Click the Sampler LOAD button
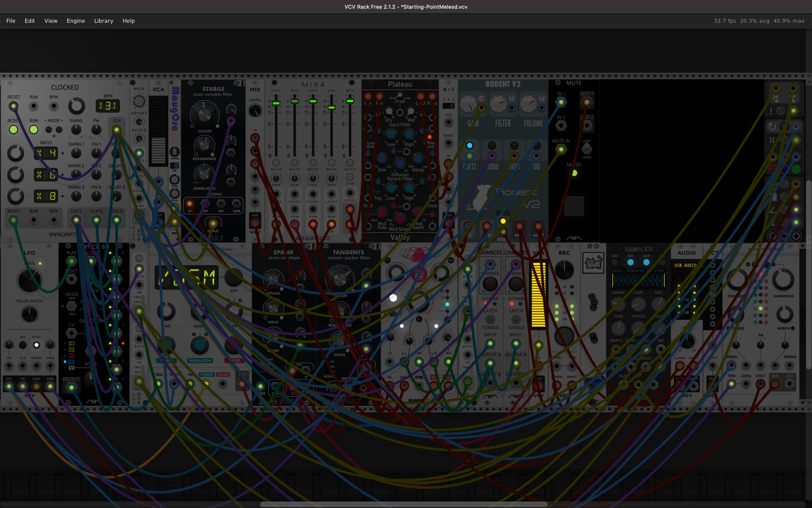The height and width of the screenshot is (508, 812). coord(615,262)
